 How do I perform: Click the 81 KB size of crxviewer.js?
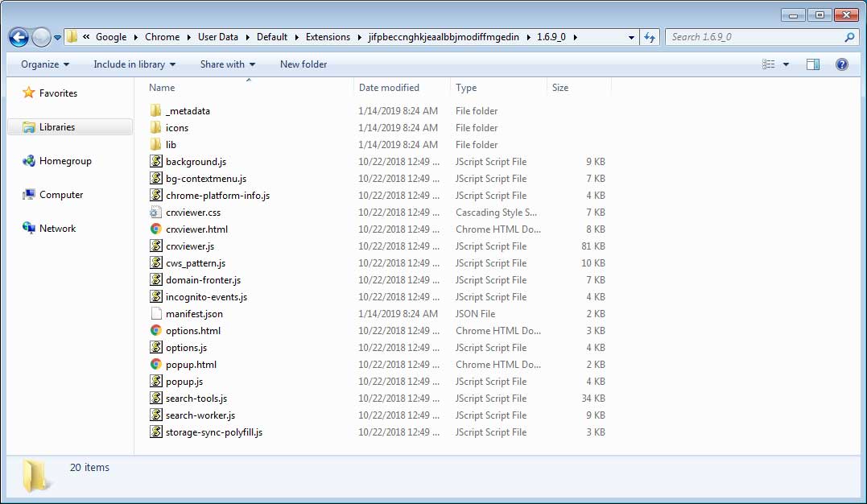pos(592,246)
